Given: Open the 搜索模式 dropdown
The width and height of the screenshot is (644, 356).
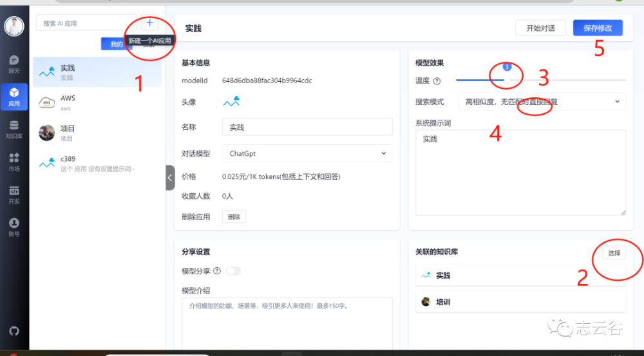Looking at the screenshot, I should pos(542,102).
